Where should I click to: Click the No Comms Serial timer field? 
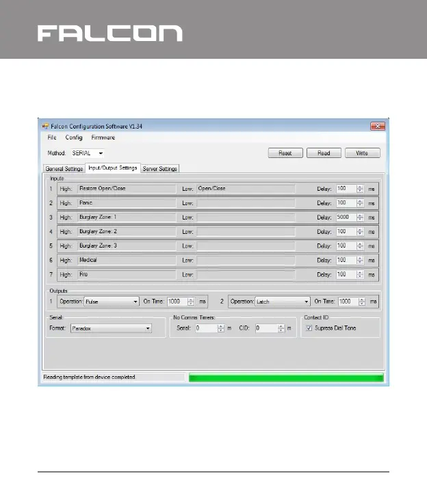206,328
